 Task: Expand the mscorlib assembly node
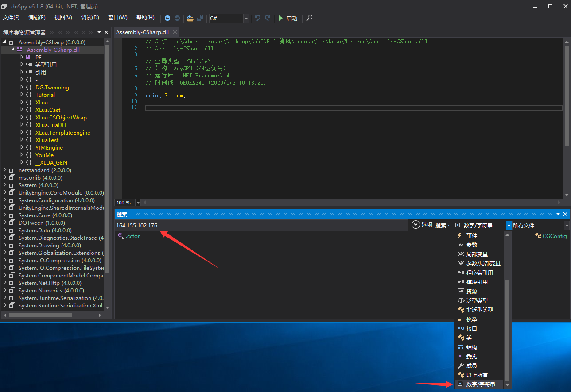click(x=5, y=177)
